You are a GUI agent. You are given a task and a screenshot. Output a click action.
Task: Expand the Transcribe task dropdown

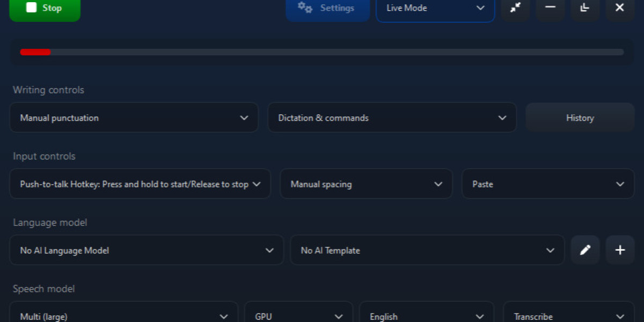569,312
